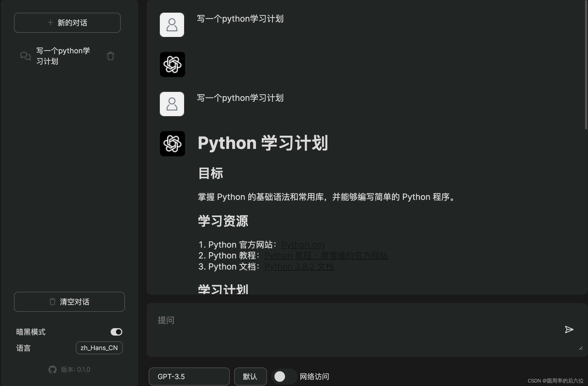The height and width of the screenshot is (386, 588).
Task: Click the chat bubble icon before 写一个python学习计划
Action: pyautogui.click(x=25, y=56)
